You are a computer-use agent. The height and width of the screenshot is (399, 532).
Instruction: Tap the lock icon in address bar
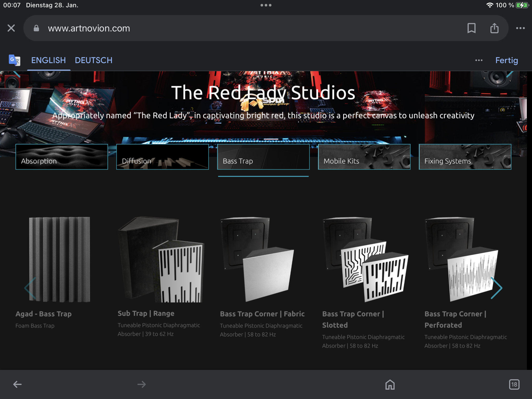tap(36, 28)
